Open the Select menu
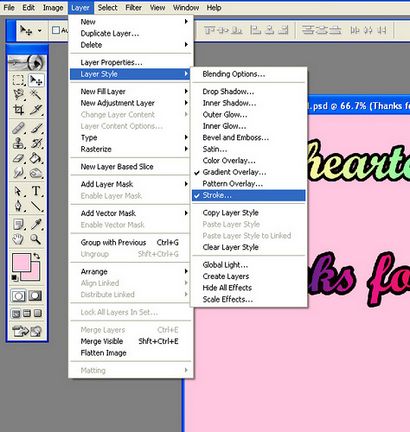This screenshot has width=410, height=432. click(107, 7)
